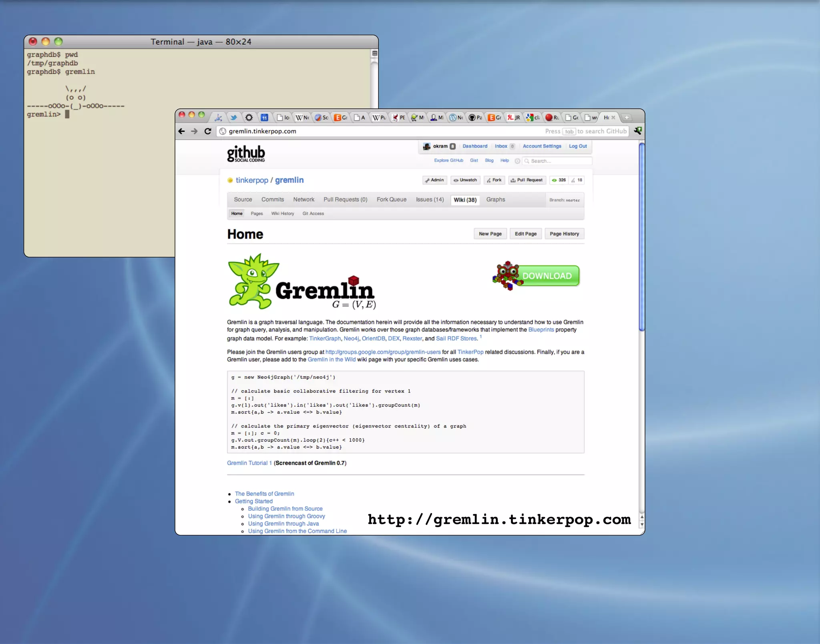Open the pinned Twitter bird tab
The height and width of the screenshot is (644, 820).
pos(233,117)
